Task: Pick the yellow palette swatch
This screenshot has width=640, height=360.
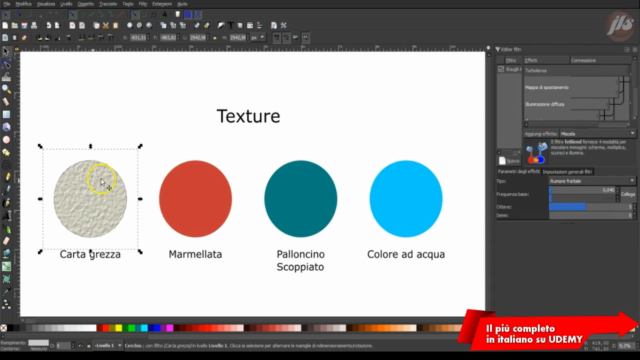Action: tap(119, 328)
